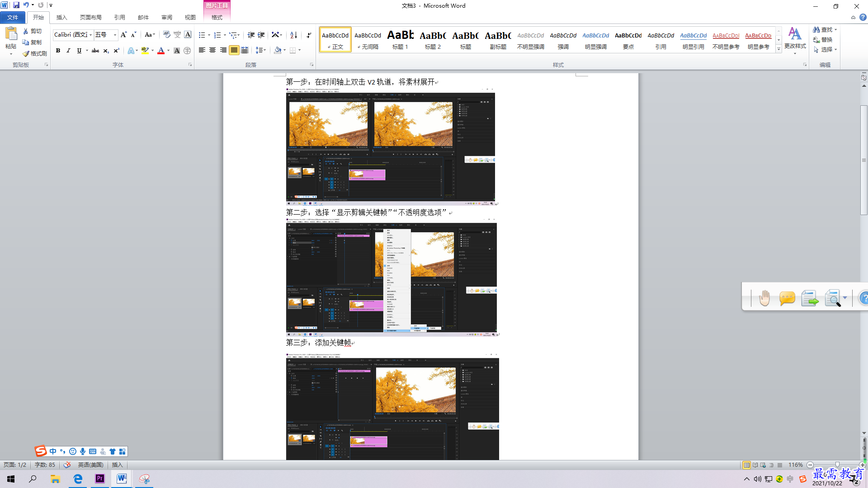The height and width of the screenshot is (488, 868).
Task: Open the font size dropdown
Action: point(115,35)
